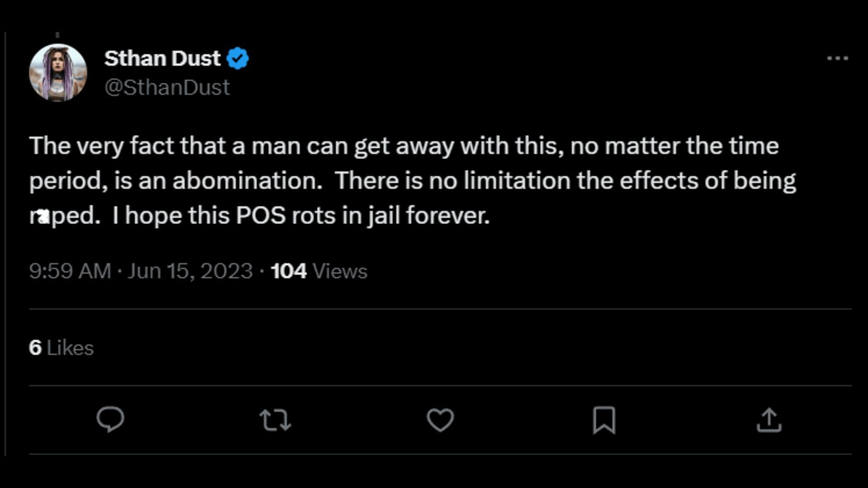Open the share tweet icon
Viewport: 868px width, 488px height.
[x=769, y=420]
